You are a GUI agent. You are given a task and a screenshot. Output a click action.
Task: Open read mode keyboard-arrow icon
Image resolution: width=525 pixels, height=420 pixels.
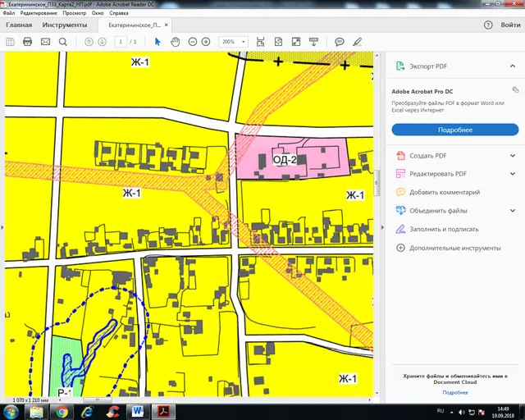[313, 42]
